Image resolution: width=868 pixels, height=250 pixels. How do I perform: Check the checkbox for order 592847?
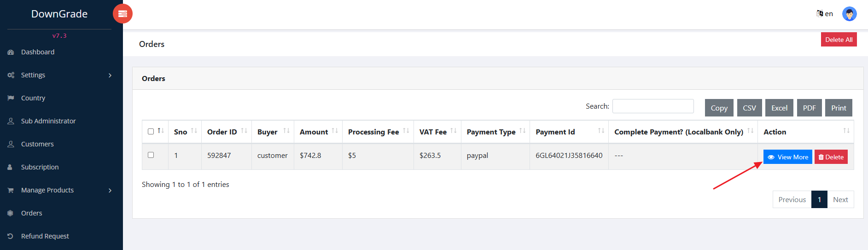tap(151, 155)
